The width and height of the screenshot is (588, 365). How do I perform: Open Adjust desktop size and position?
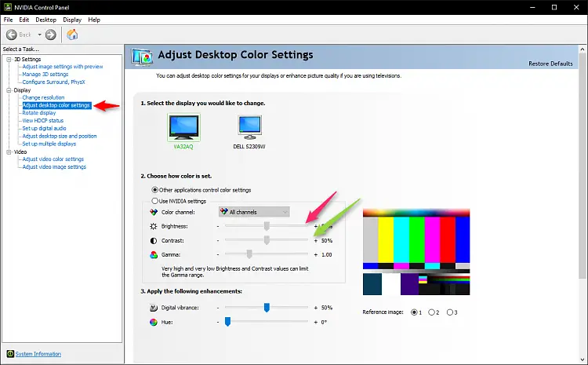(x=60, y=137)
